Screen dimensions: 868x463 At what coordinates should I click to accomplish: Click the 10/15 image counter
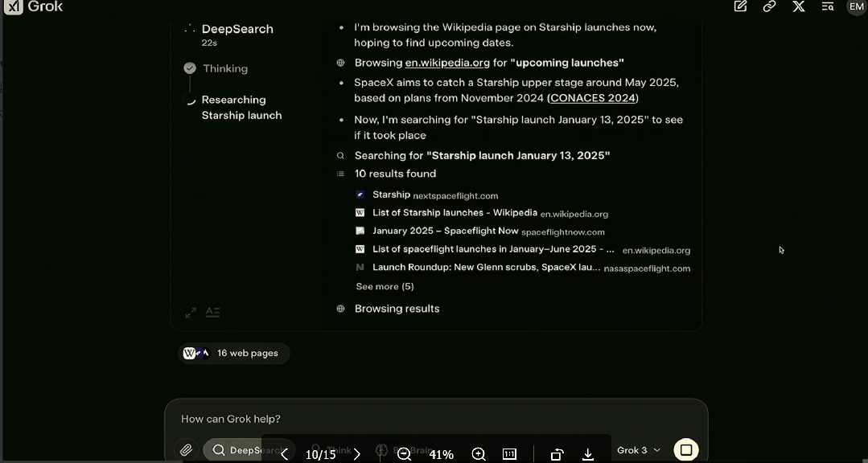pyautogui.click(x=320, y=455)
